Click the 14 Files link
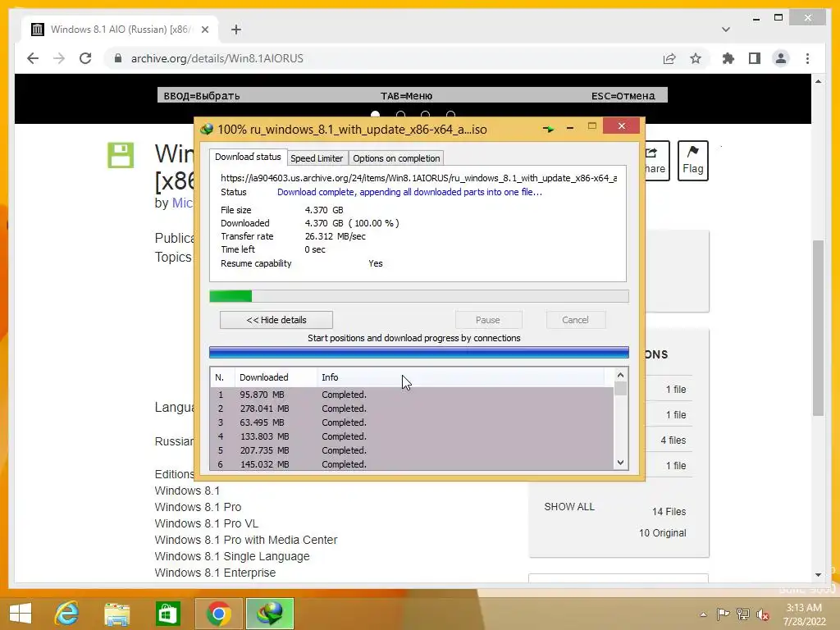This screenshot has width=840, height=630. 669,512
